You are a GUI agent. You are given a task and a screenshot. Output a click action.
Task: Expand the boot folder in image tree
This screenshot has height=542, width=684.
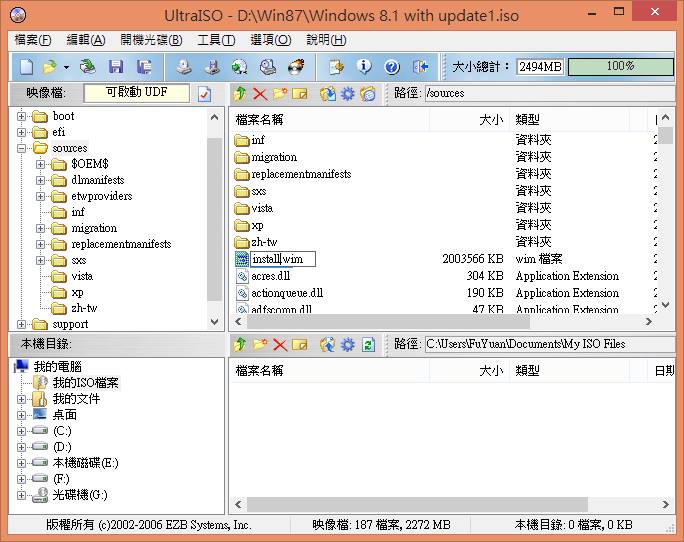click(21, 117)
